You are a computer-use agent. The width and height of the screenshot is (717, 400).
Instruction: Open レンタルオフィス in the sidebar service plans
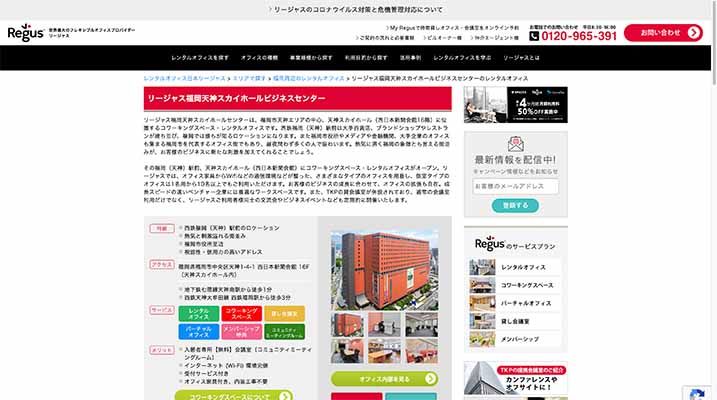pyautogui.click(x=515, y=267)
